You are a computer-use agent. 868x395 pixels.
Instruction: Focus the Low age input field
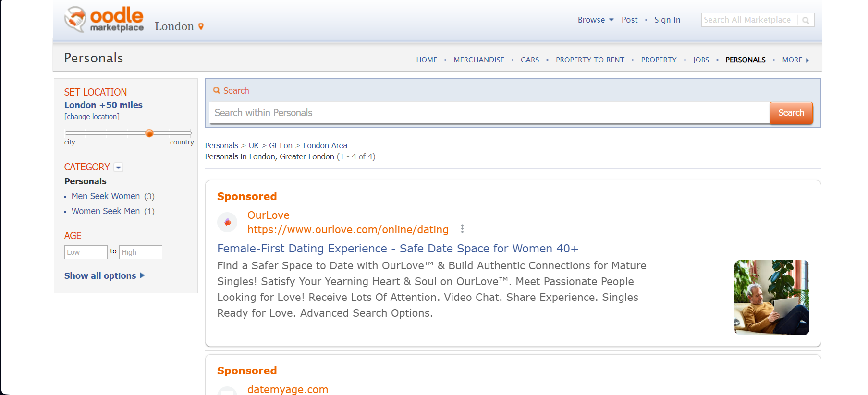coord(86,252)
